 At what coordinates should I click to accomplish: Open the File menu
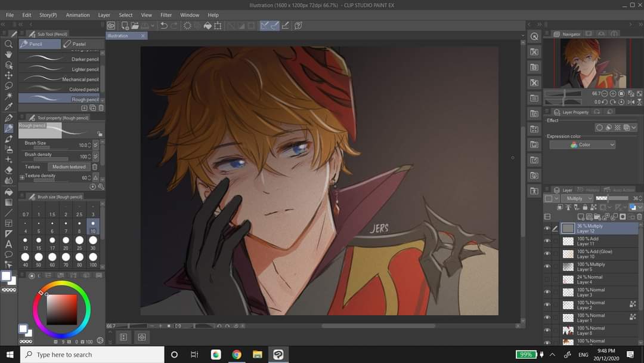10,15
